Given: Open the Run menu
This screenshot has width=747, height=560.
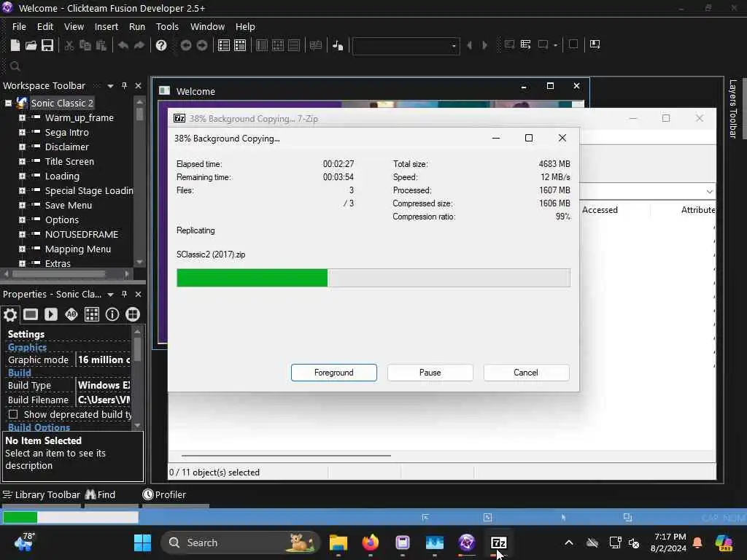Looking at the screenshot, I should [137, 27].
